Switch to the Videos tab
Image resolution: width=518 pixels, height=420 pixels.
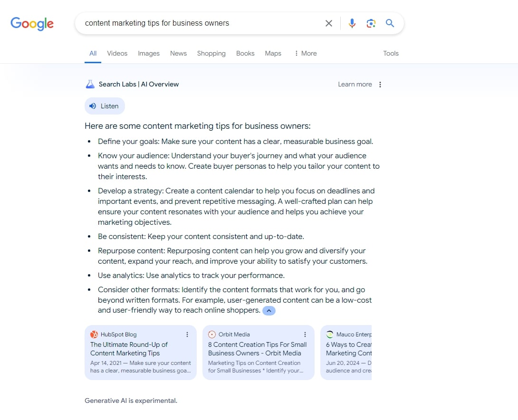click(117, 53)
